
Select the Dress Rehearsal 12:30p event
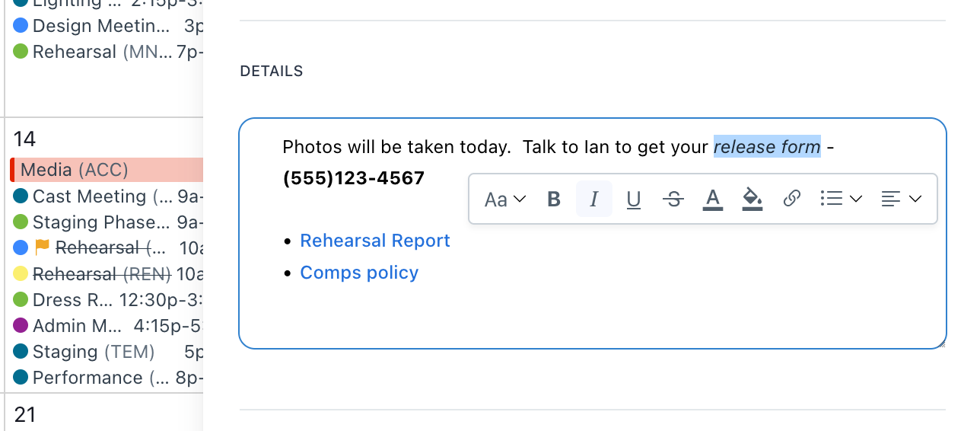(107, 300)
